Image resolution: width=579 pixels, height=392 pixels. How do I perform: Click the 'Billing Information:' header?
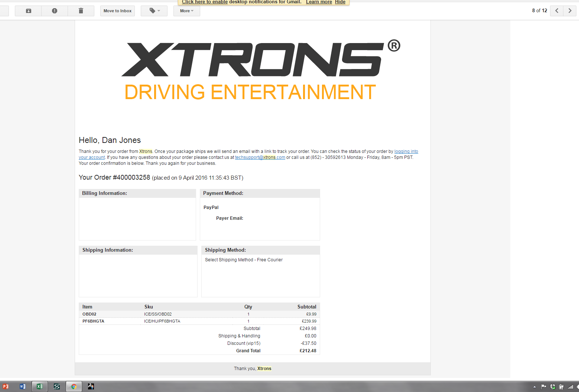coord(104,193)
